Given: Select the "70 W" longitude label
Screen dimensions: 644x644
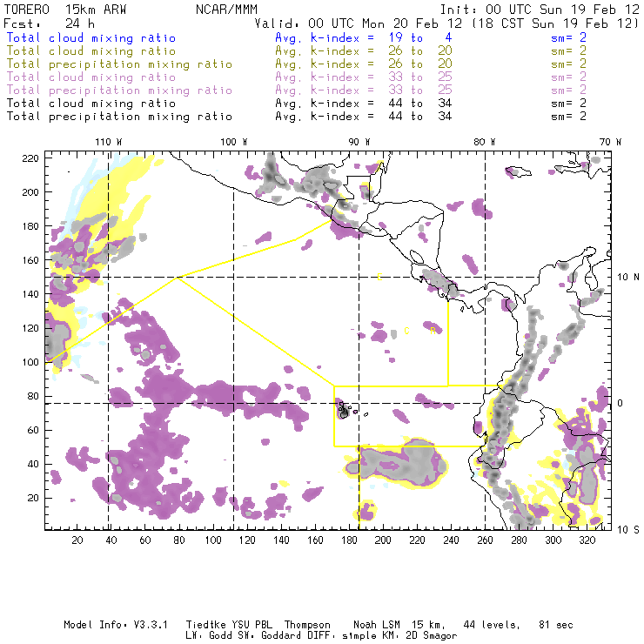Looking at the screenshot, I should 610,142.
